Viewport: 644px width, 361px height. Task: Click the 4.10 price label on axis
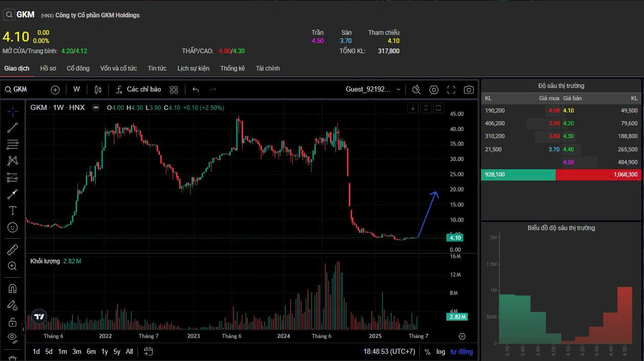click(x=456, y=238)
